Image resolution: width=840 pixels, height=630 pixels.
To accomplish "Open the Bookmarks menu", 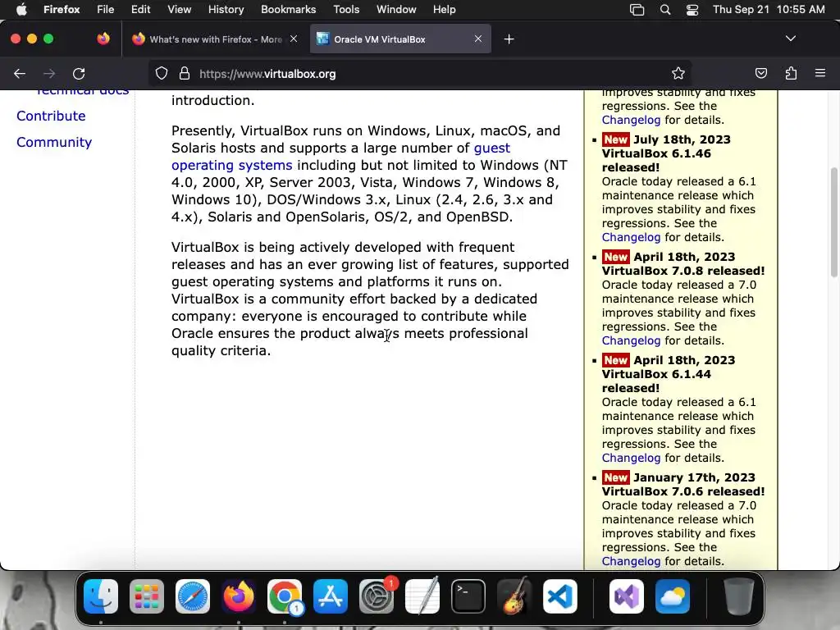I will click(x=288, y=10).
